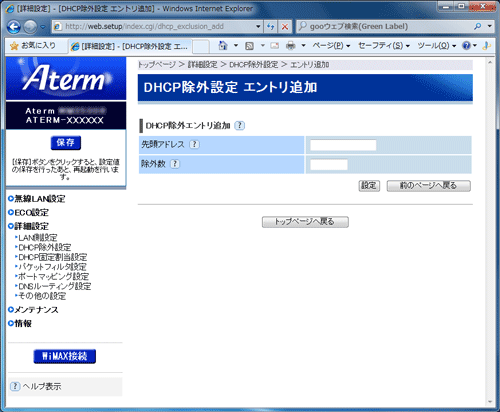The image size is (500, 412).
Task: Click the RSS feeds icon
Action: click(x=249, y=46)
